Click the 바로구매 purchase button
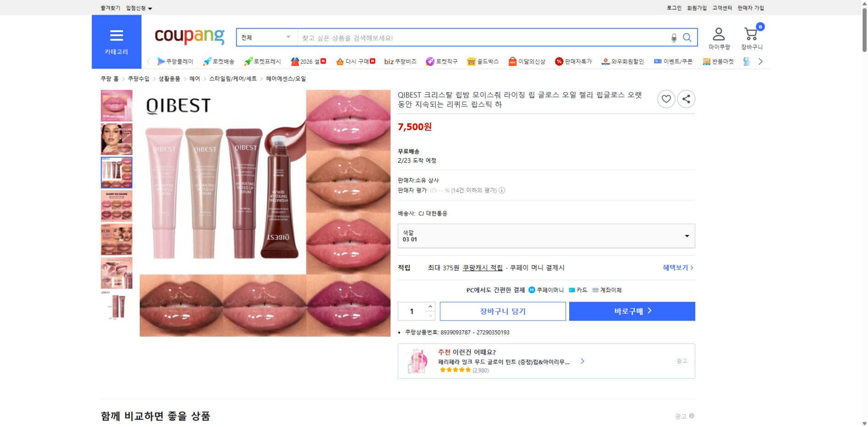Image resolution: width=868 pixels, height=427 pixels. pos(632,311)
